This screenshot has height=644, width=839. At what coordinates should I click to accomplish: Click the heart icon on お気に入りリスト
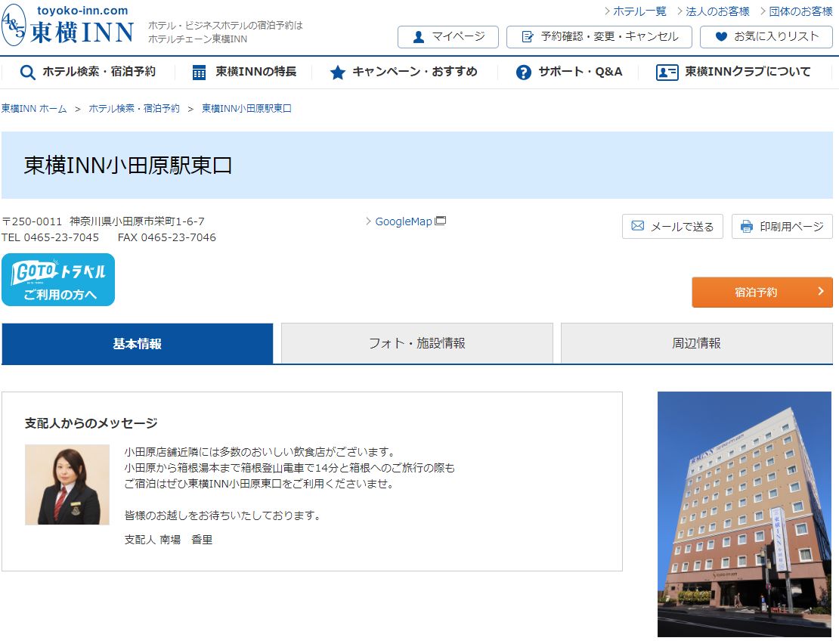click(721, 36)
